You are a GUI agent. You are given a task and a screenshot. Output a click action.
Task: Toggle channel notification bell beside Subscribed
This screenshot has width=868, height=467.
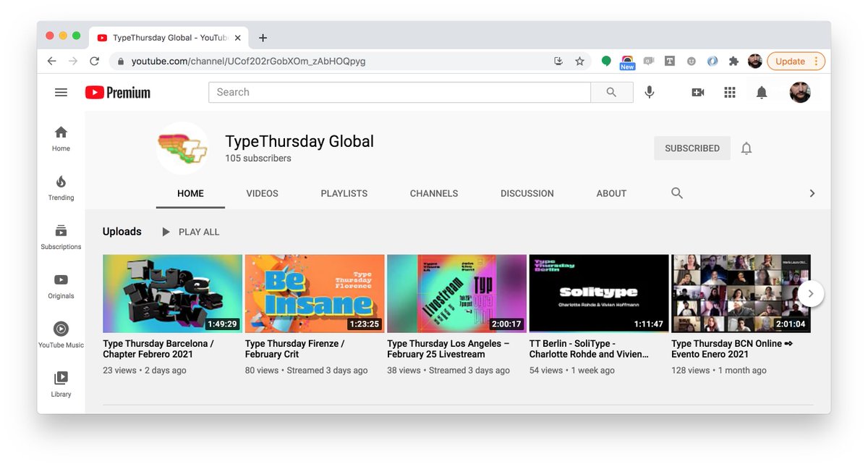coord(746,148)
